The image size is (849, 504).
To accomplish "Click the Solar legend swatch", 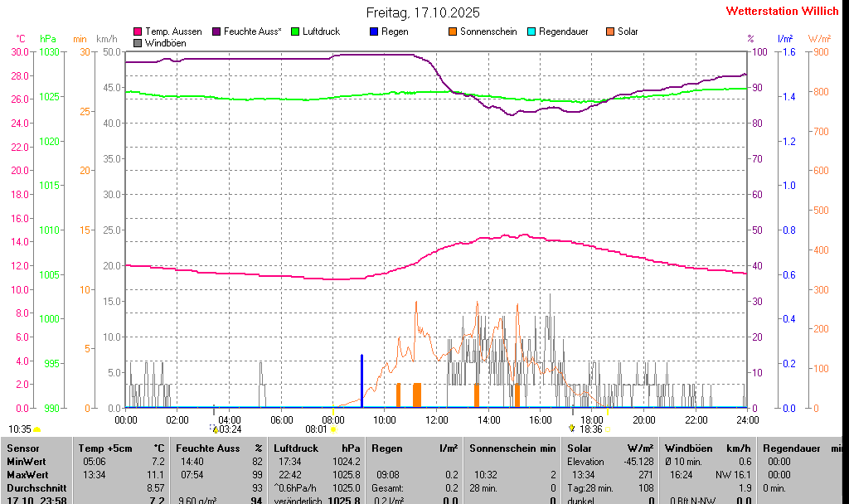I will [x=610, y=31].
